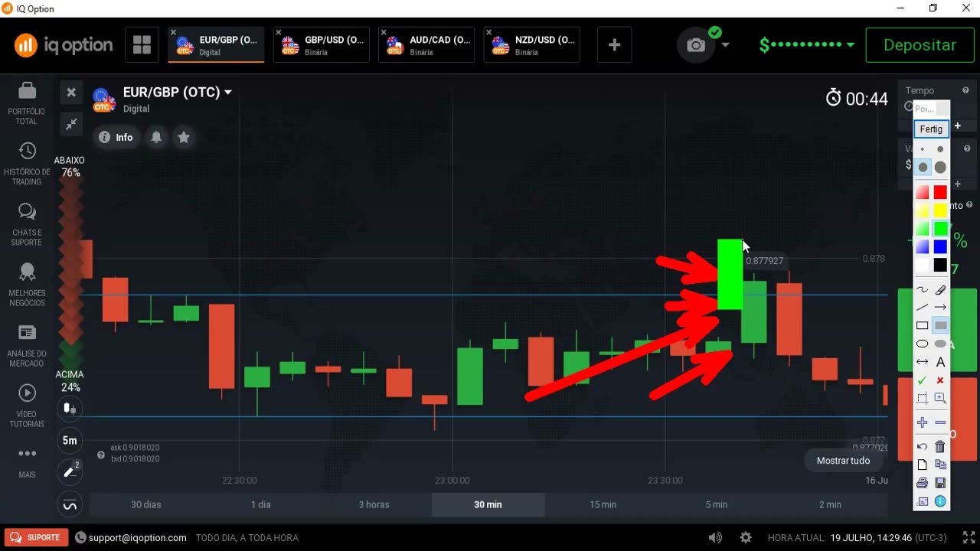Open the 5m candle interval selector
Image resolution: width=980 pixels, height=551 pixels.
pos(70,440)
